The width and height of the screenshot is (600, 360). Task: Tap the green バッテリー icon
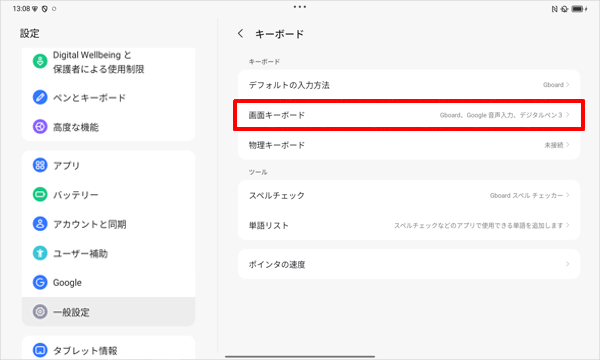tap(40, 194)
